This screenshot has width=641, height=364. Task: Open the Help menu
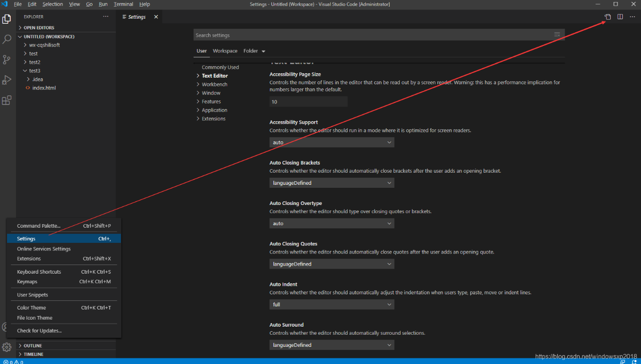tap(145, 4)
